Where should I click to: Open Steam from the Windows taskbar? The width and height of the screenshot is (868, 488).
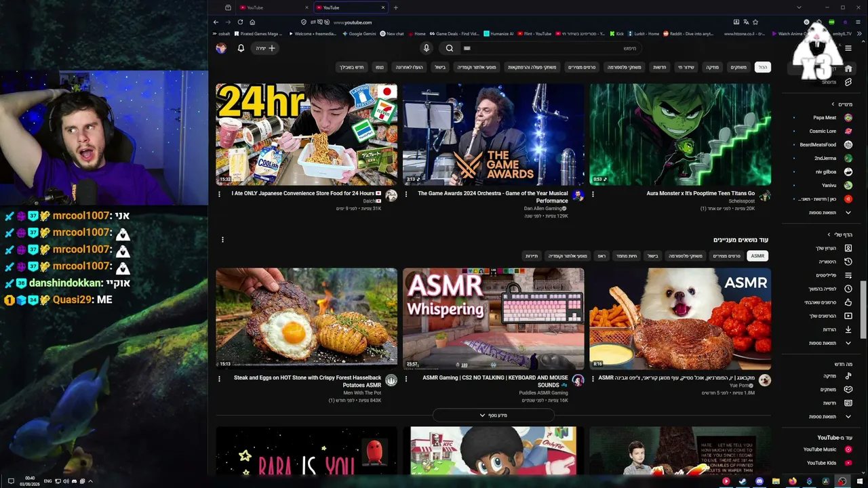tap(742, 481)
